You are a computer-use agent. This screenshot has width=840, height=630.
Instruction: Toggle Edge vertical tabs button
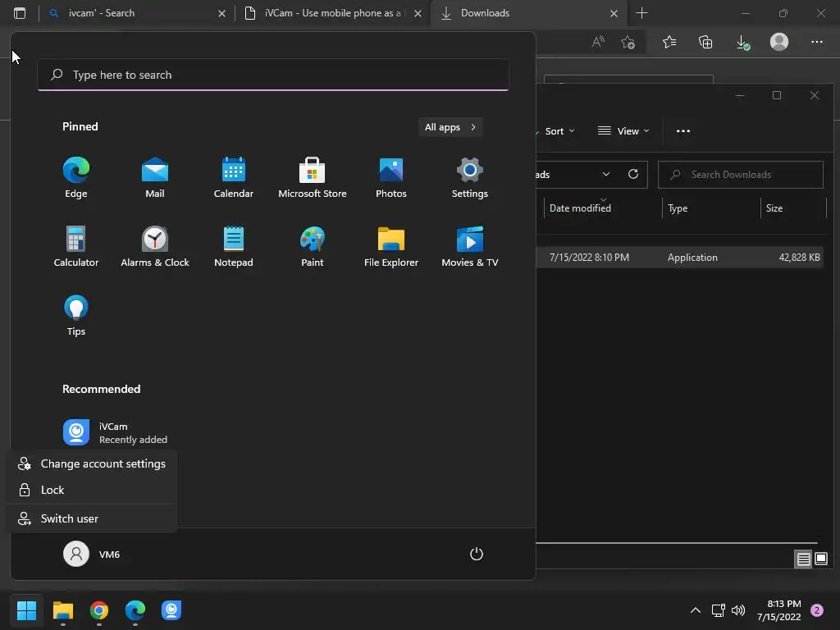tap(20, 13)
